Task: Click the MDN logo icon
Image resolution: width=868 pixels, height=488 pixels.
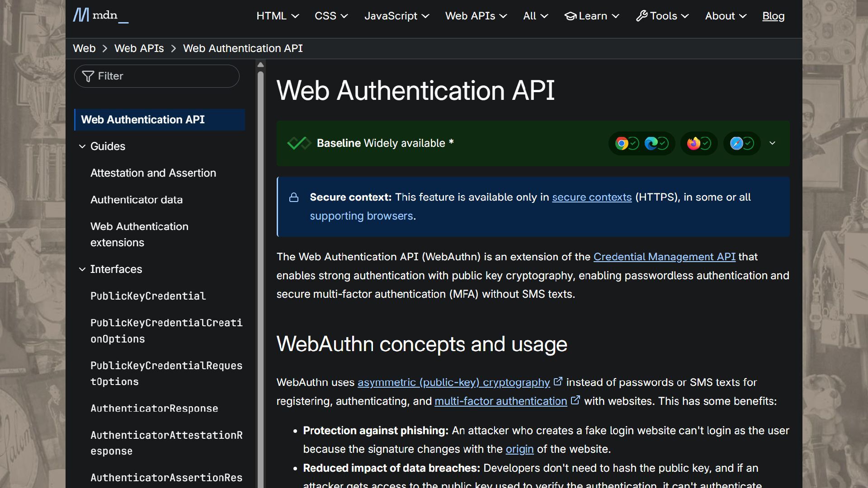Action: pyautogui.click(x=81, y=15)
